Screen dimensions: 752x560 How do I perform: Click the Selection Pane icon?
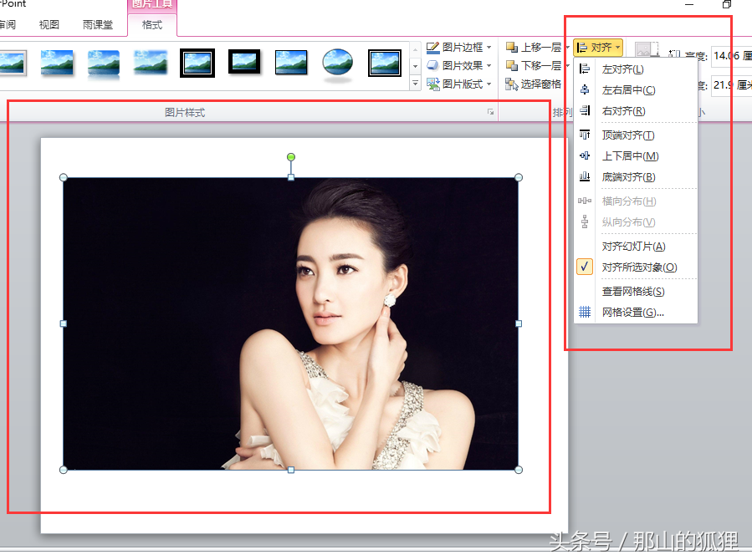click(512, 84)
